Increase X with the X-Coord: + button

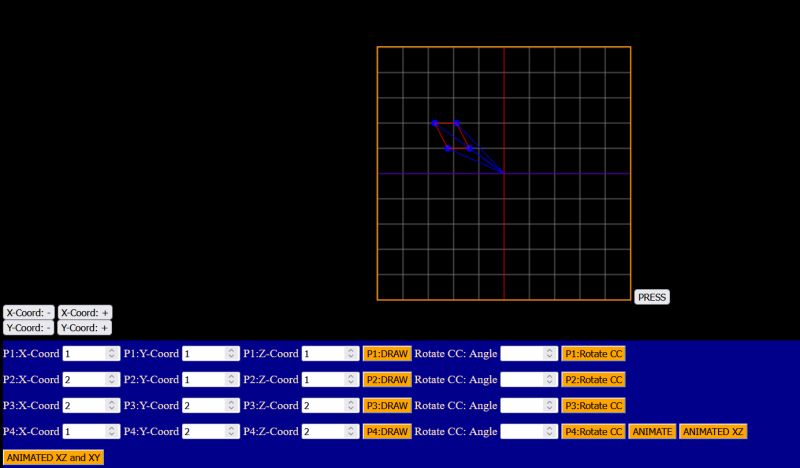(85, 312)
